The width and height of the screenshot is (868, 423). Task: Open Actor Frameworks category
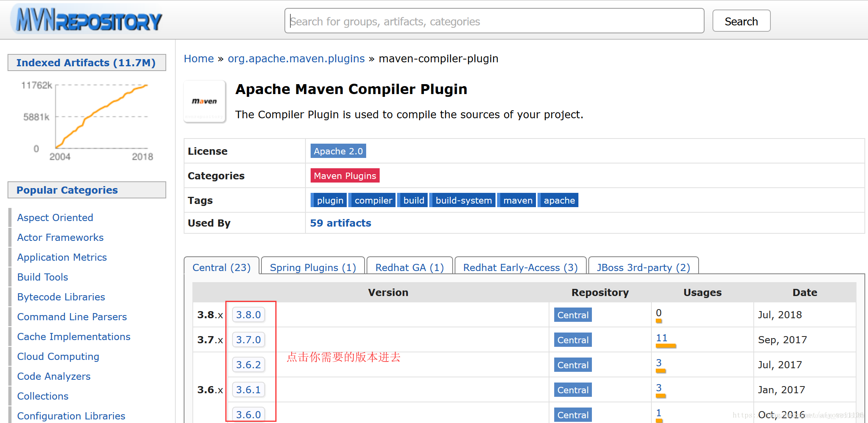pyautogui.click(x=60, y=237)
